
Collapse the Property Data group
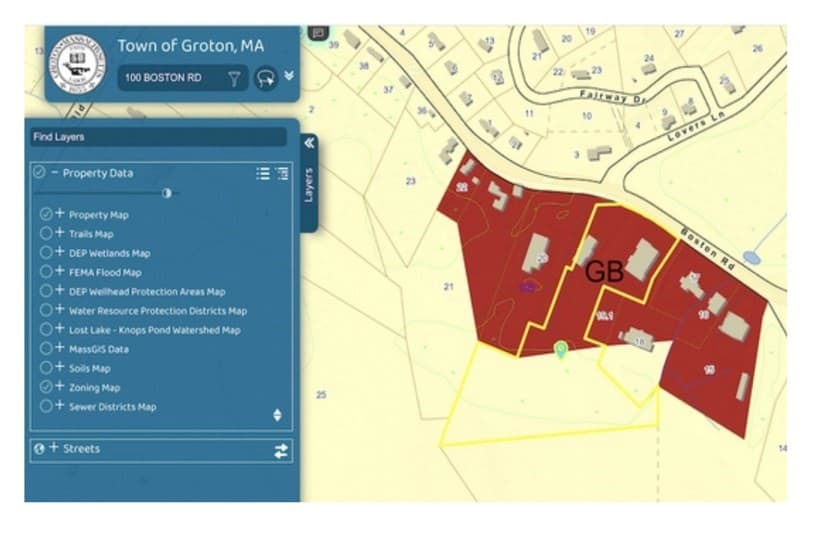[x=54, y=172]
